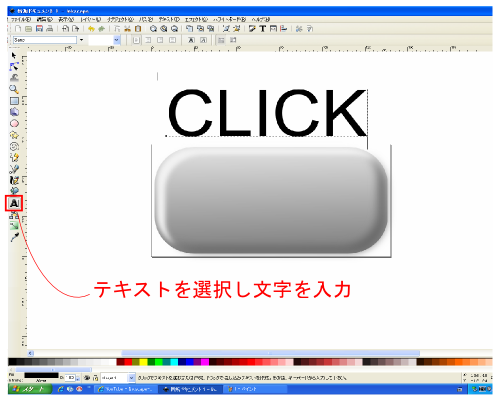
Task: Click the Cut scissors icon
Action: [127, 29]
